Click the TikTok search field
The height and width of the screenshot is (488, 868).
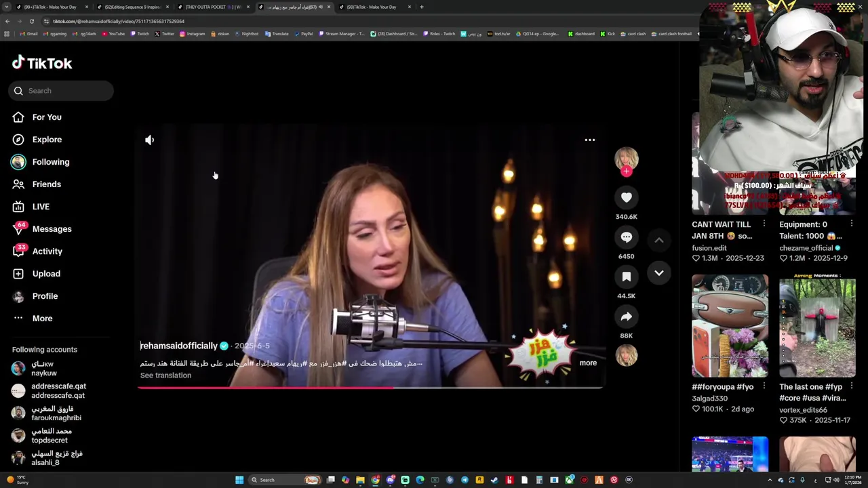pos(61,91)
